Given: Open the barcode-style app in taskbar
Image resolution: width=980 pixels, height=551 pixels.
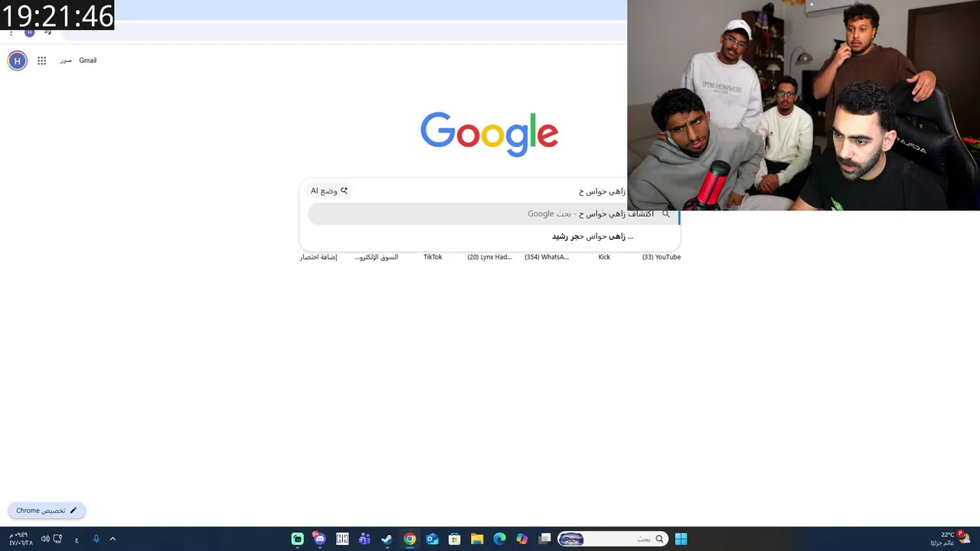Looking at the screenshot, I should [x=342, y=539].
